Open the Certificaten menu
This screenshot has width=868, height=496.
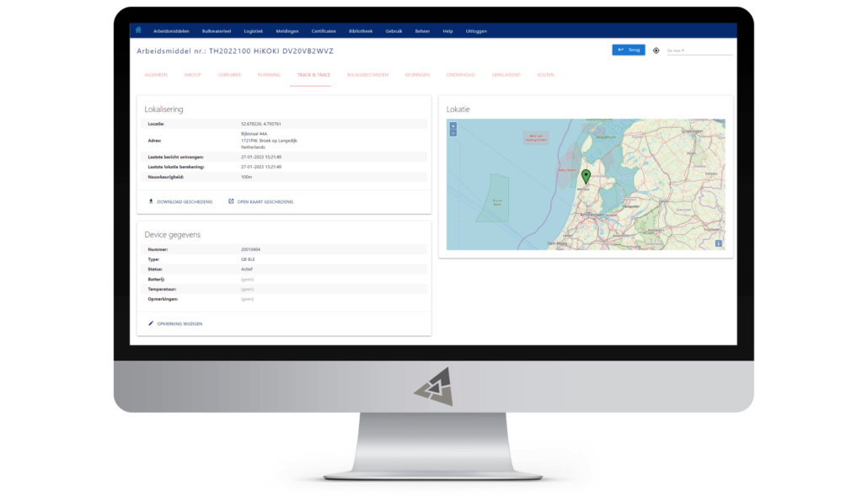[324, 31]
